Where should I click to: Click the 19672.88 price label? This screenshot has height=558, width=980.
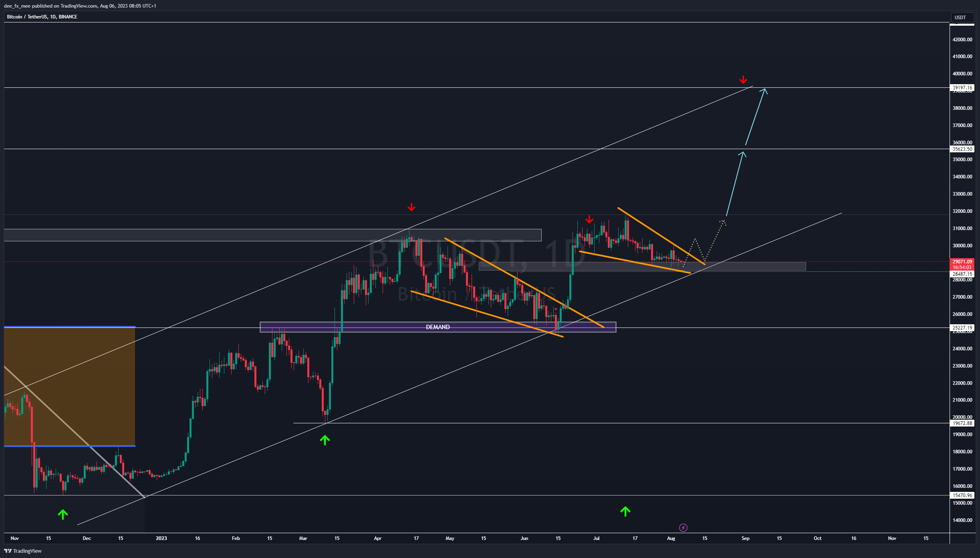(x=962, y=423)
